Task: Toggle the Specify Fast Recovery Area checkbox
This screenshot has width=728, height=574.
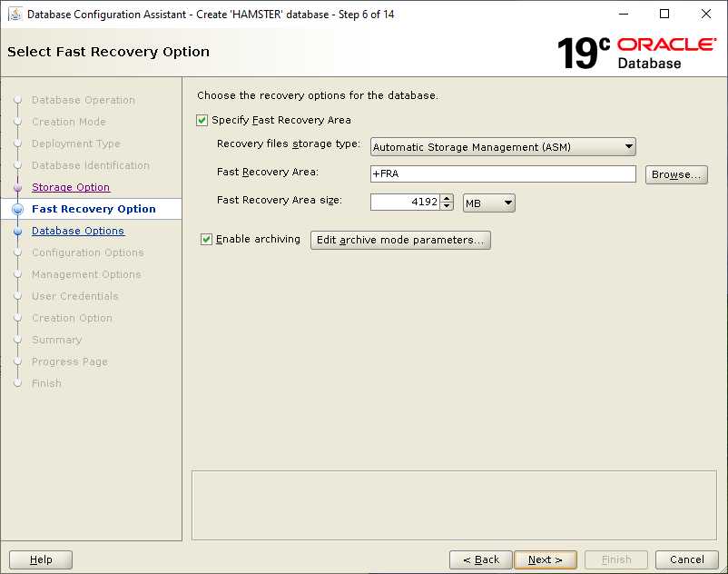Action: tap(202, 120)
